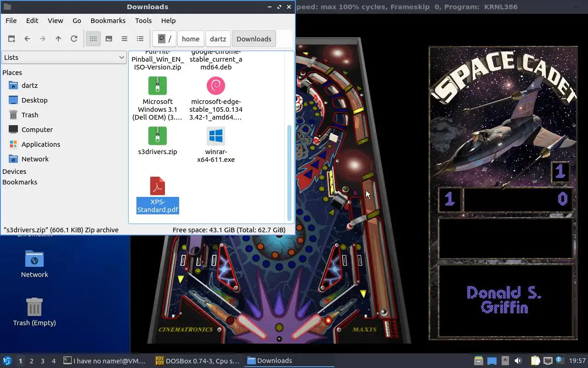Screen dimensions: 588x368
Task: Open the Edit menu
Action: pos(32,21)
